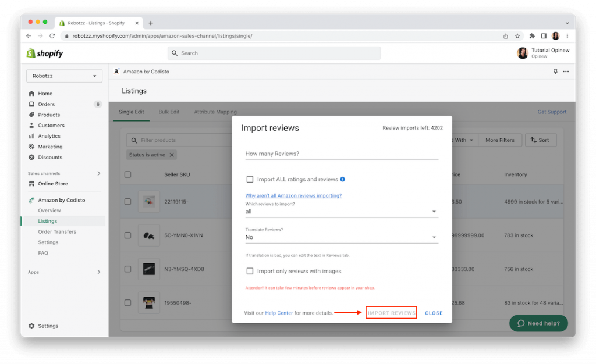Open Chrome three-dot menu
The width and height of the screenshot is (596, 364).
pos(567,36)
